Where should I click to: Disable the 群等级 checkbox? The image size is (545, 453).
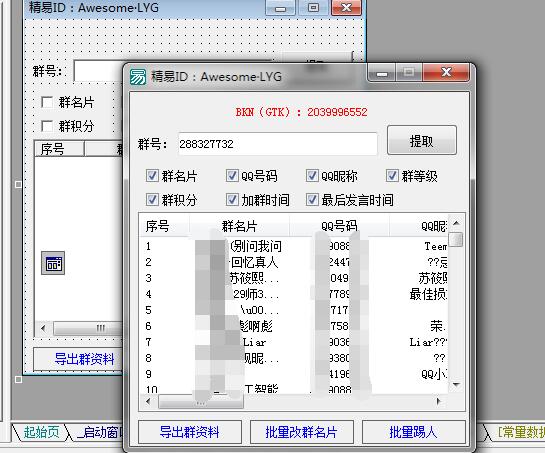point(392,176)
